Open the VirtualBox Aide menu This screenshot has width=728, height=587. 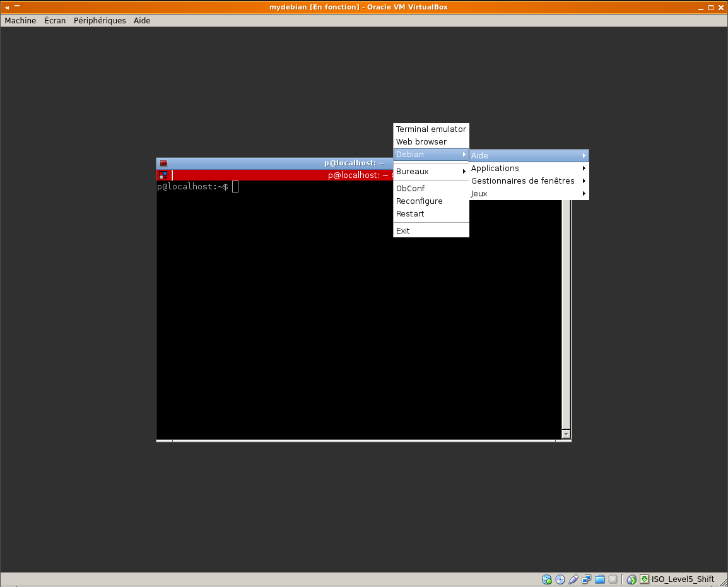pyautogui.click(x=142, y=20)
